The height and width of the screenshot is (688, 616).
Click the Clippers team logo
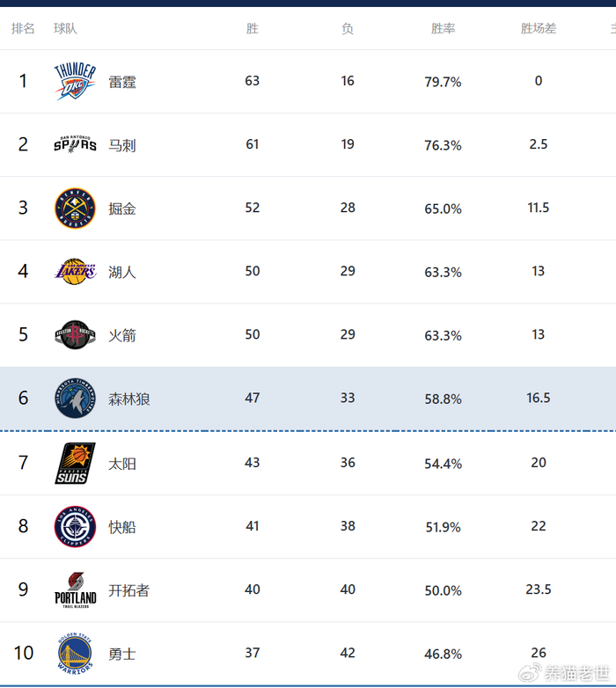click(x=75, y=527)
